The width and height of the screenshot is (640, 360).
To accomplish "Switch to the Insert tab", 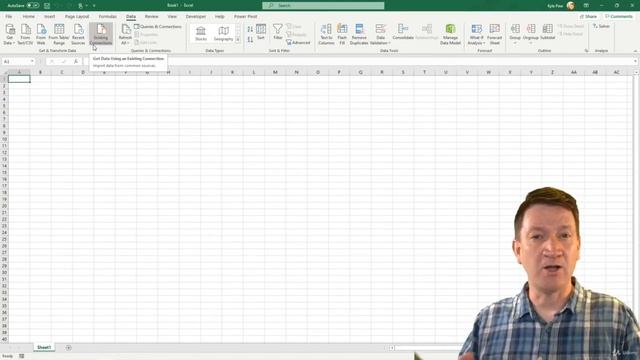I will pos(49,16).
